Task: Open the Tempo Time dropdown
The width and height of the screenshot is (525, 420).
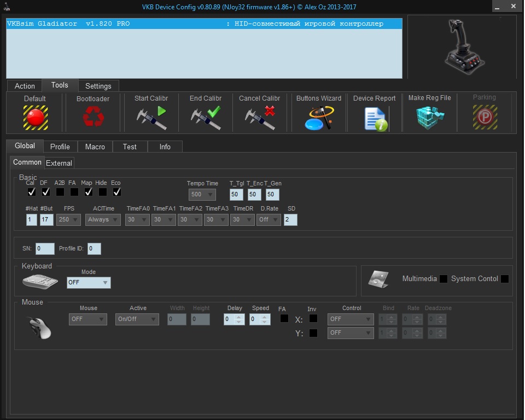Action: pyautogui.click(x=202, y=194)
